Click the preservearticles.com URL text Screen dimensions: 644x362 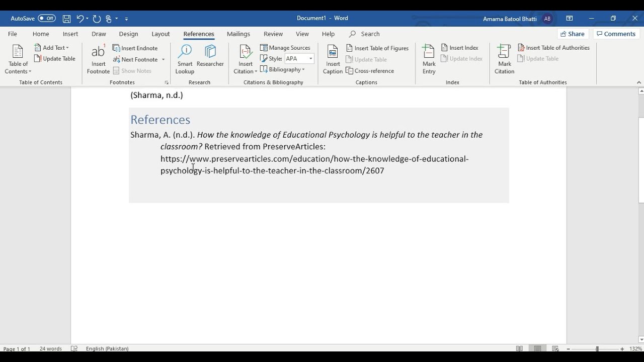(x=314, y=165)
